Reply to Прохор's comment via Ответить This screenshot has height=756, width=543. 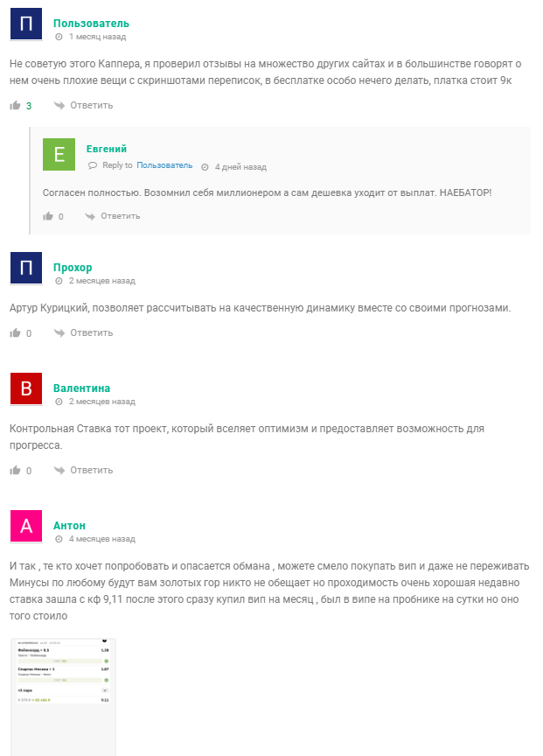coord(92,333)
